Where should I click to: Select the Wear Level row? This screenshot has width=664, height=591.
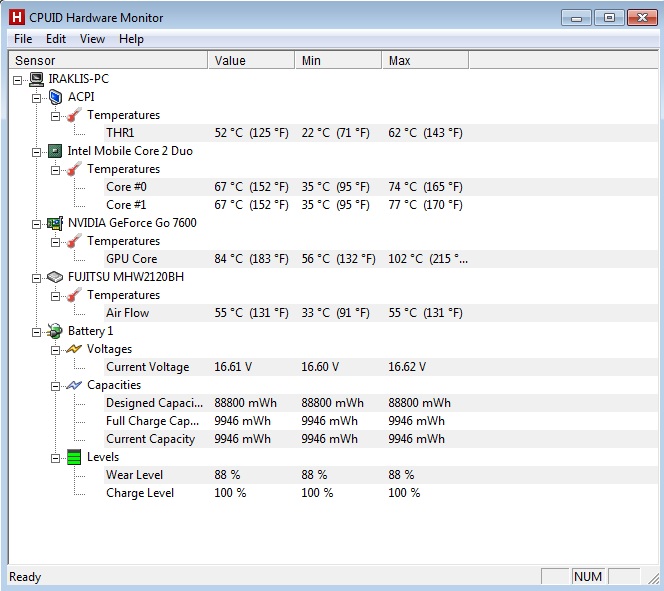[134, 475]
